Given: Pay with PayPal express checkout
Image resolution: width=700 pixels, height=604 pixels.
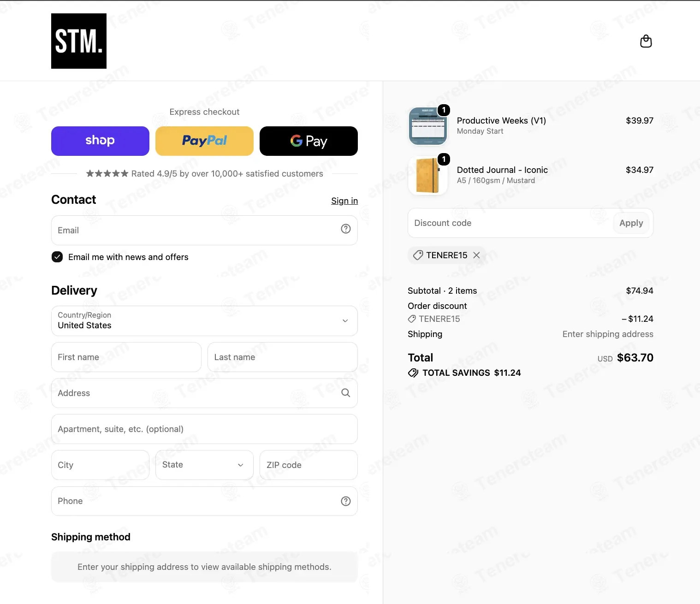Looking at the screenshot, I should (204, 141).
